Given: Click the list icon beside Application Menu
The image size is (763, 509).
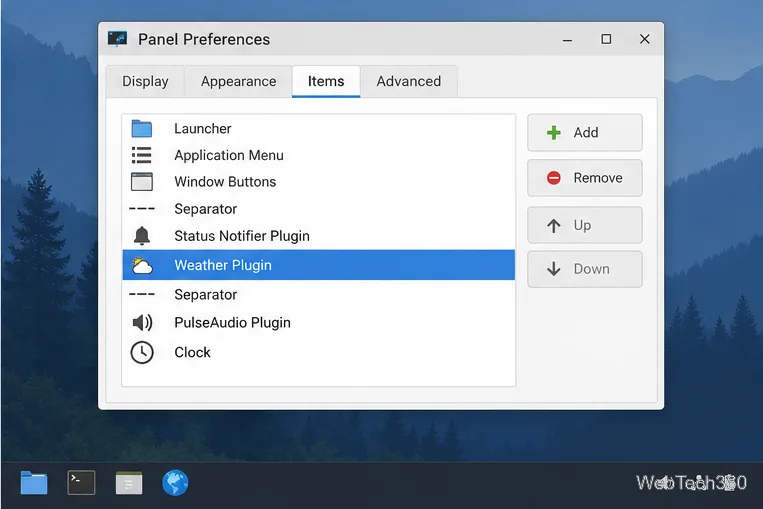Looking at the screenshot, I should pos(142,155).
